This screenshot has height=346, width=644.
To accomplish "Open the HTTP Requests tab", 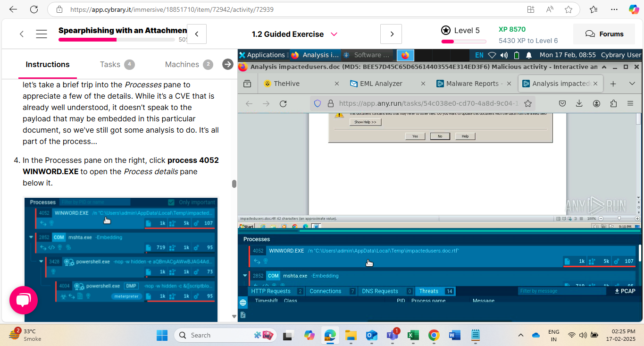I will pos(272,291).
